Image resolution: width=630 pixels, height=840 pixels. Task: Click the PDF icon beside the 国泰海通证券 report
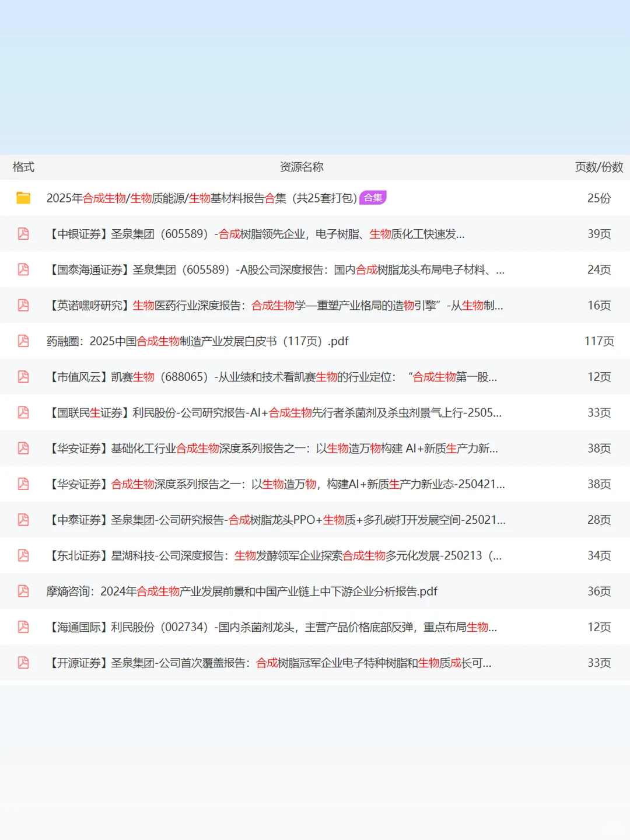(x=23, y=269)
